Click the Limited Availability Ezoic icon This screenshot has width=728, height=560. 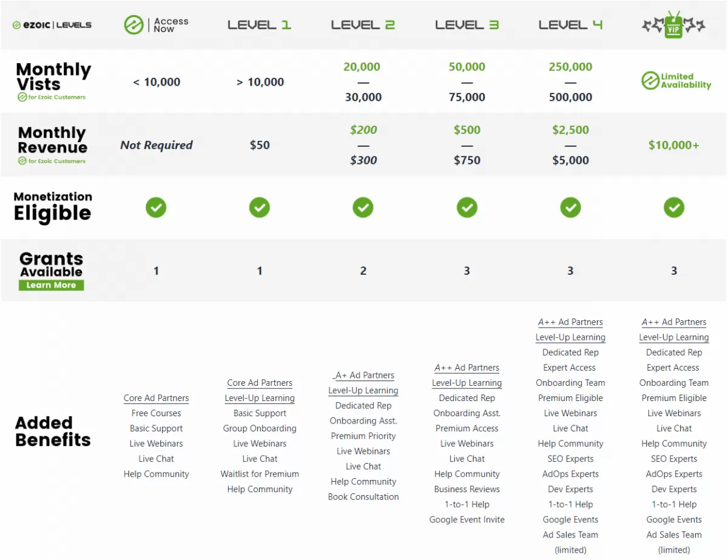pos(651,81)
